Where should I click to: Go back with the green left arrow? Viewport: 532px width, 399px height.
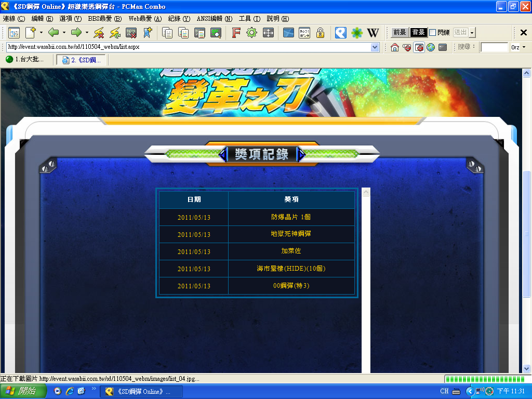click(x=54, y=33)
